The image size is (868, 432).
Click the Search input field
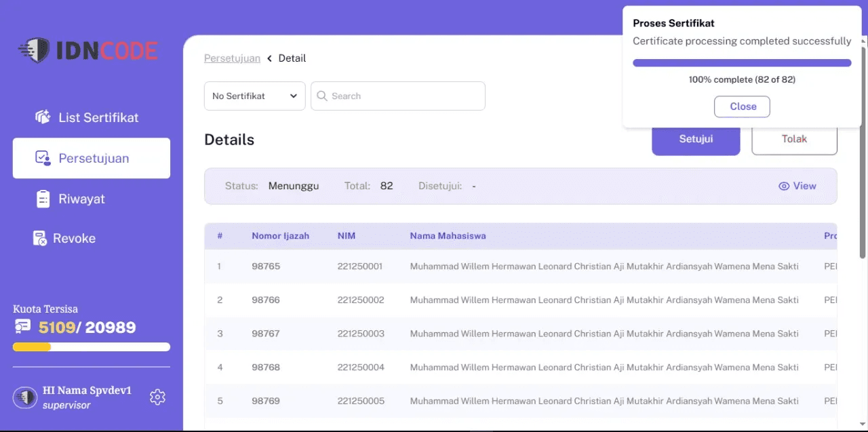(x=398, y=96)
